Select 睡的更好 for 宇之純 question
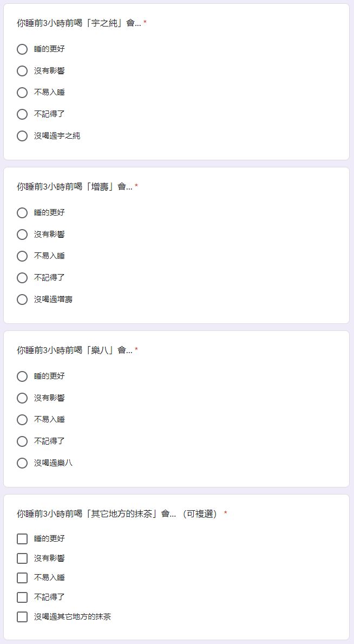Viewport: 354px width, 644px height. (x=22, y=49)
